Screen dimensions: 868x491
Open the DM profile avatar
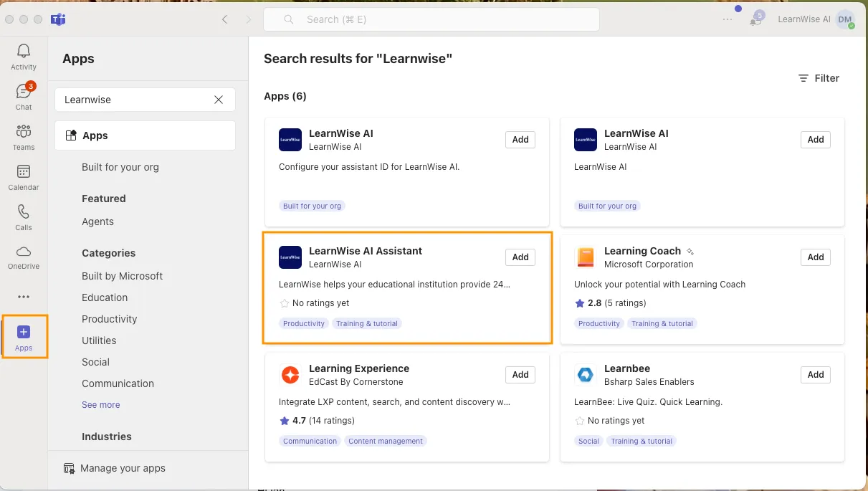[845, 19]
